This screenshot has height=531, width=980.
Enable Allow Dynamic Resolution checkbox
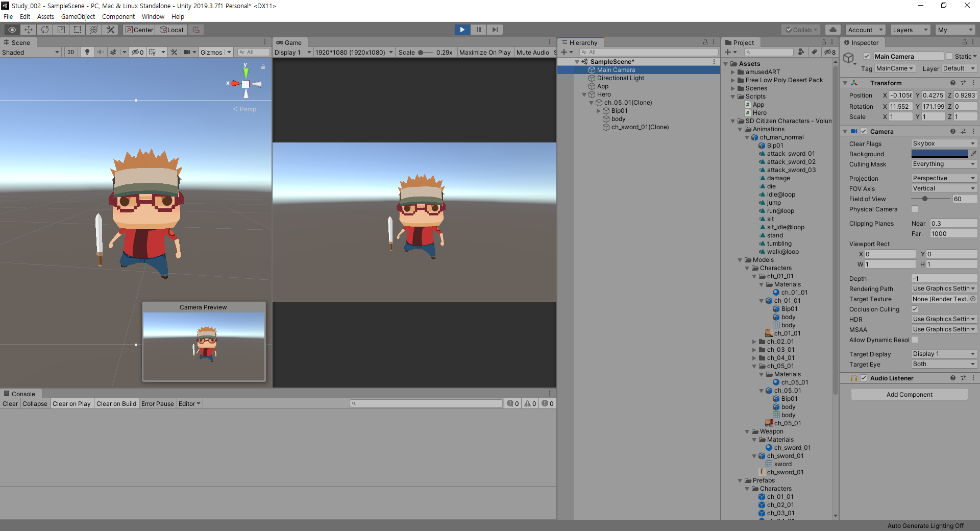click(x=915, y=340)
